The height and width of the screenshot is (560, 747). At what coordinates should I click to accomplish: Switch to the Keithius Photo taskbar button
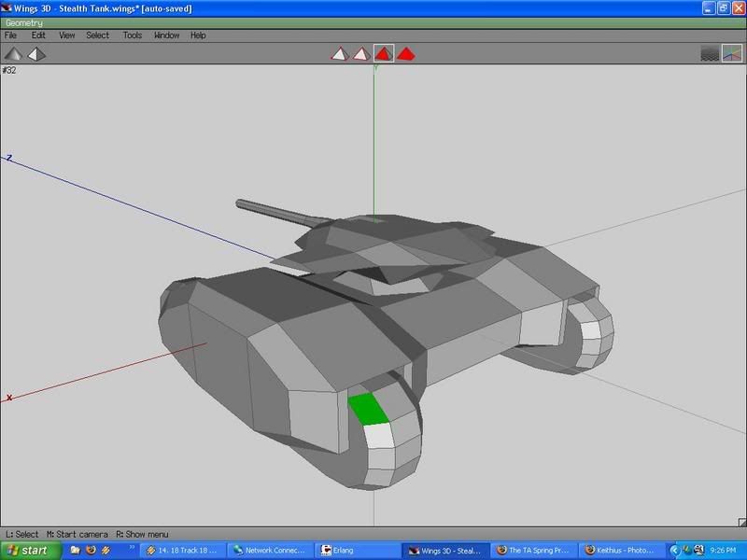621,551
